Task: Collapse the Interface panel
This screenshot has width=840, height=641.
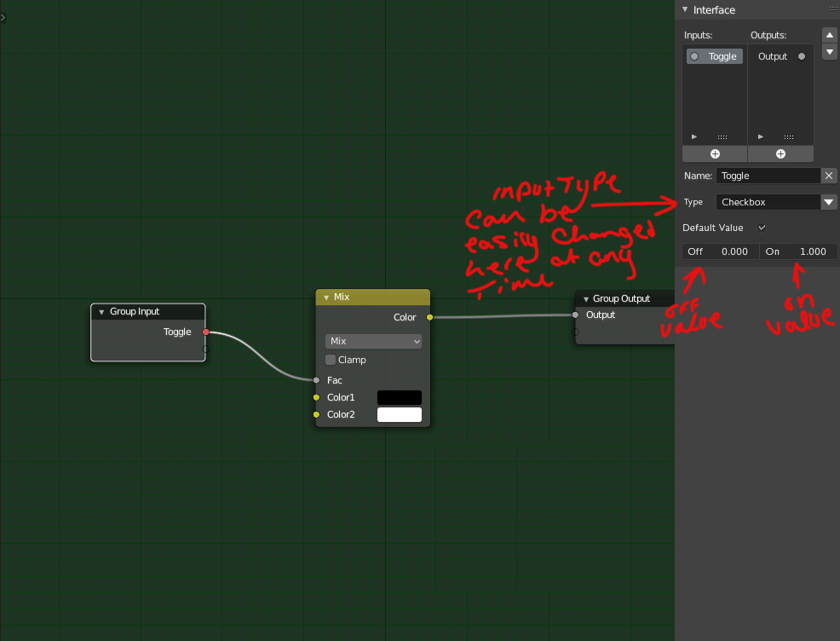Action: coord(685,9)
